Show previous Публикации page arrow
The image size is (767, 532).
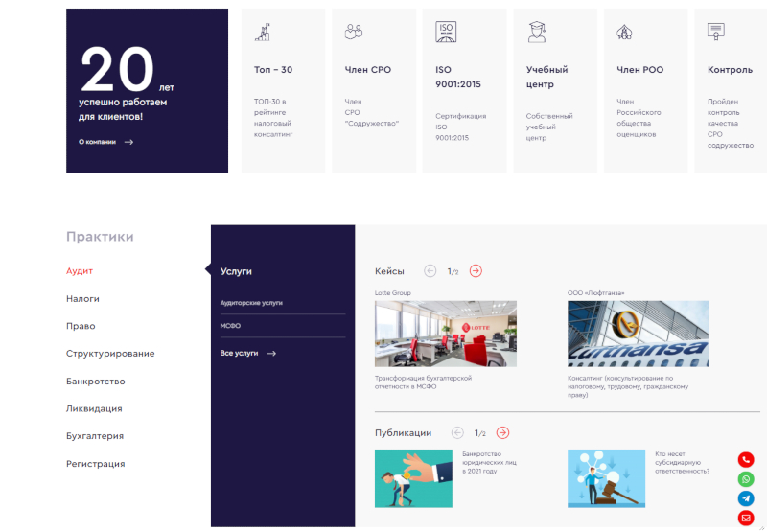click(457, 433)
